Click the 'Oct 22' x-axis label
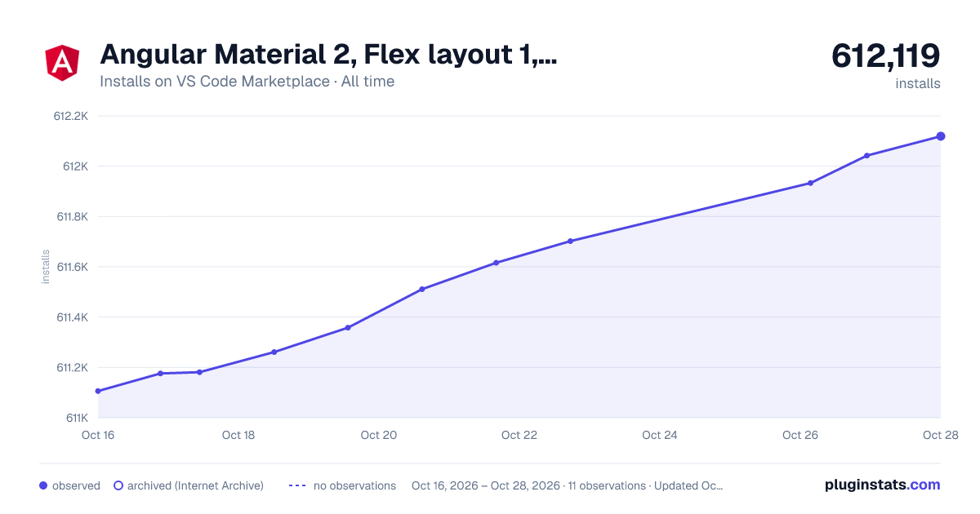 coord(519,435)
